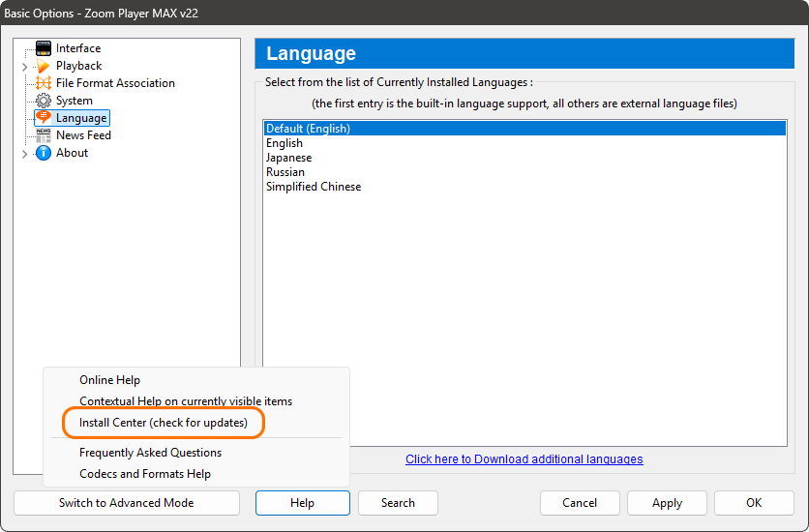The width and height of the screenshot is (809, 532).
Task: Click the Interface icon in the tree
Action: pos(44,48)
